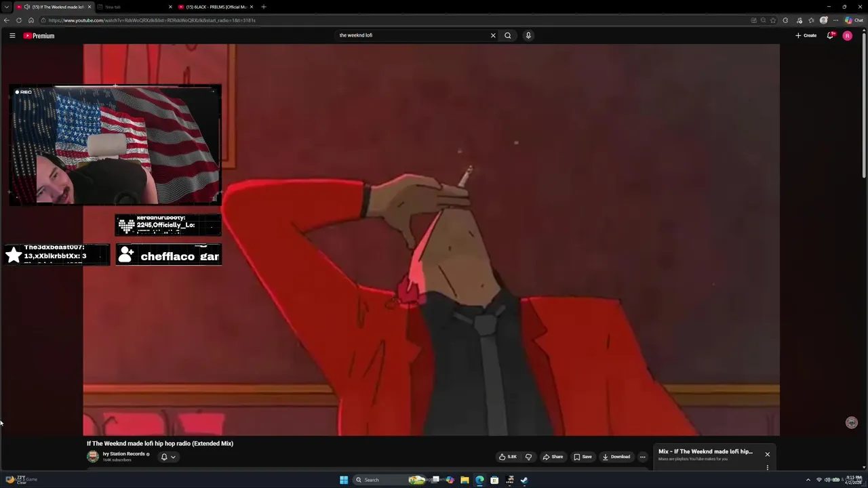Save the video to a playlist
Image resolution: width=868 pixels, height=488 pixels.
click(x=583, y=457)
